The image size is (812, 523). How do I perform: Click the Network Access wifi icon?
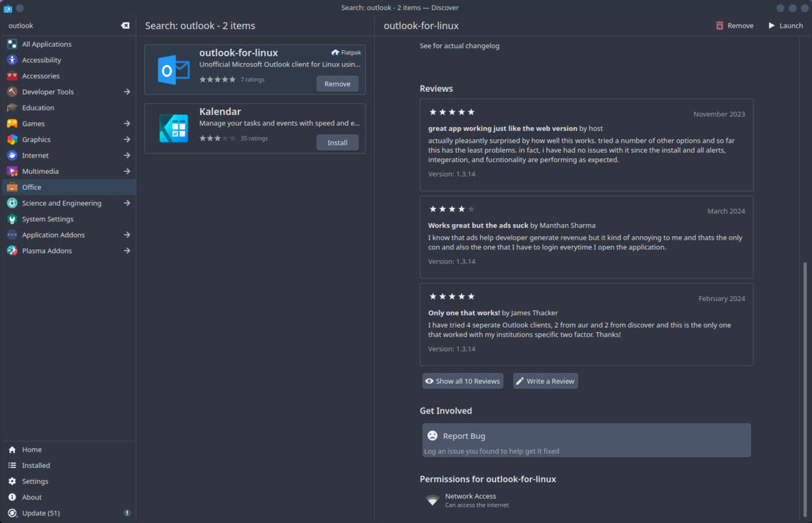click(x=432, y=500)
